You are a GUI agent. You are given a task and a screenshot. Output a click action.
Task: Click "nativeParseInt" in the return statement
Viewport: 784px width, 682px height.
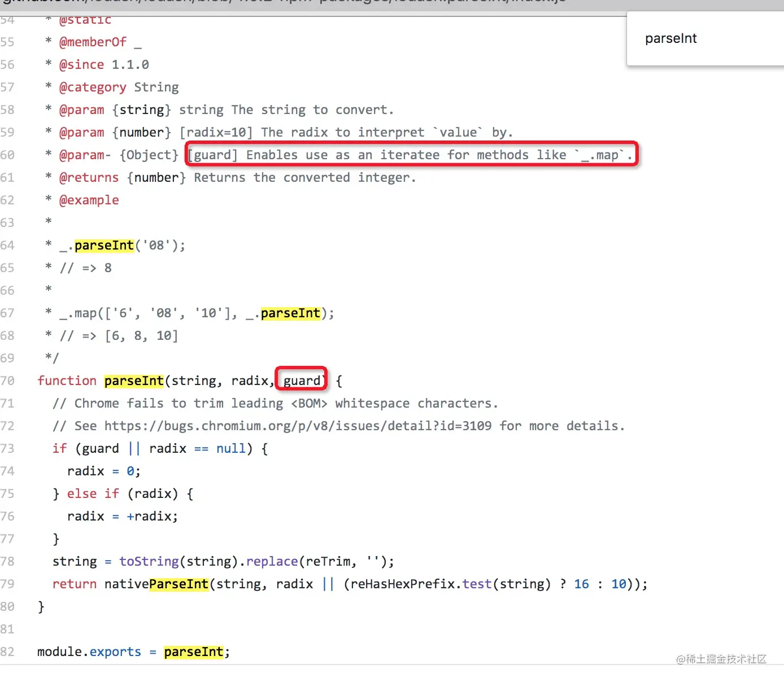(x=156, y=584)
